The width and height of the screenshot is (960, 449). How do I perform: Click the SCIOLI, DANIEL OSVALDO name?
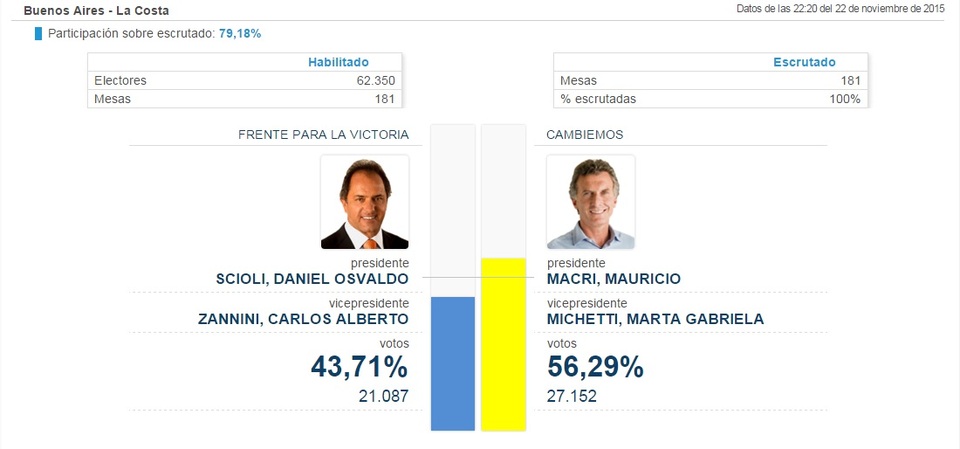312,279
